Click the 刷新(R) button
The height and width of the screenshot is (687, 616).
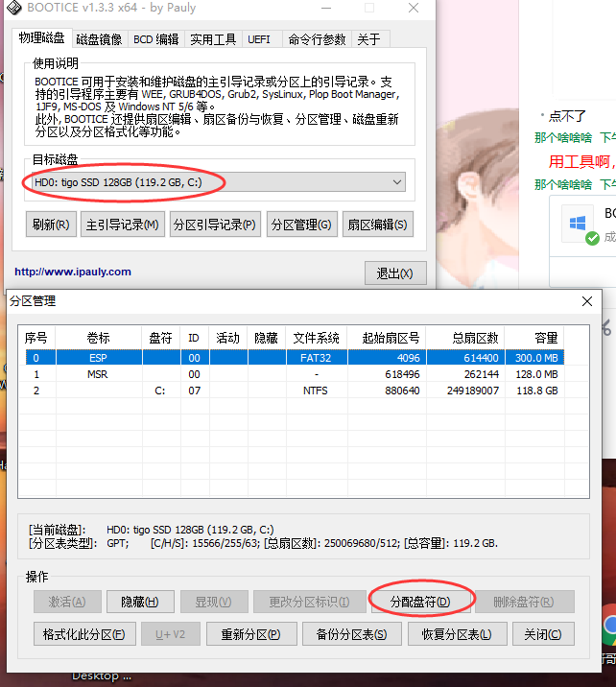point(51,225)
